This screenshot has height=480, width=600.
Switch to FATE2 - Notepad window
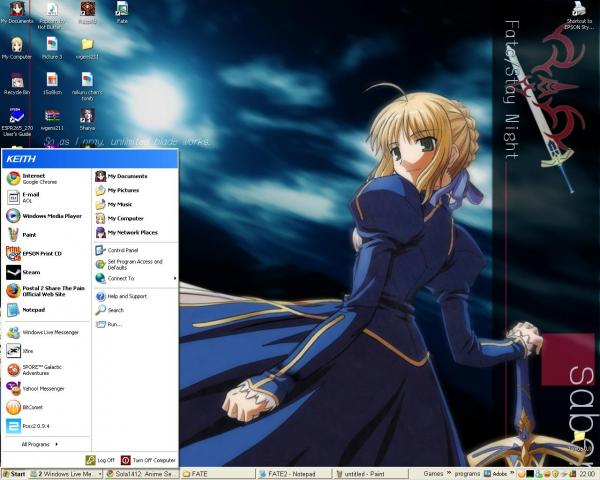coord(293,474)
